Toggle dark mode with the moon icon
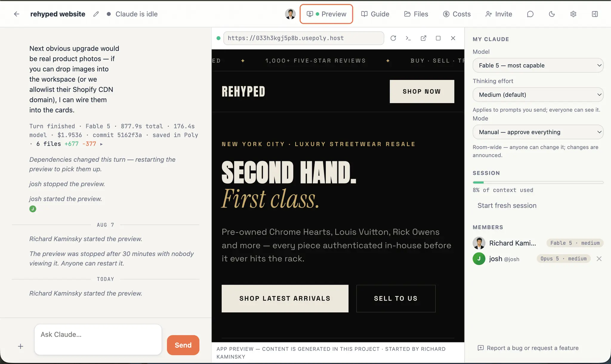 point(552,14)
